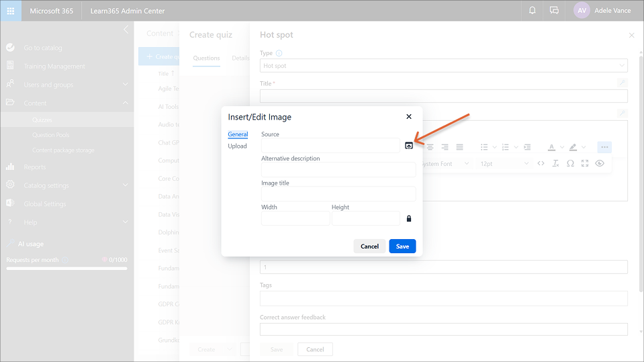Open Adele Vance account avatar
The width and height of the screenshot is (644, 362).
coord(582,11)
